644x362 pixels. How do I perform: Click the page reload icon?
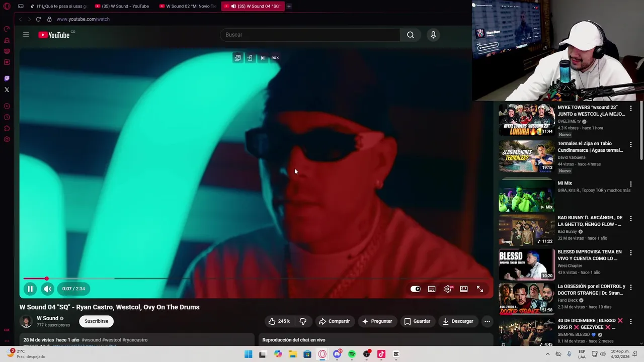tap(38, 19)
